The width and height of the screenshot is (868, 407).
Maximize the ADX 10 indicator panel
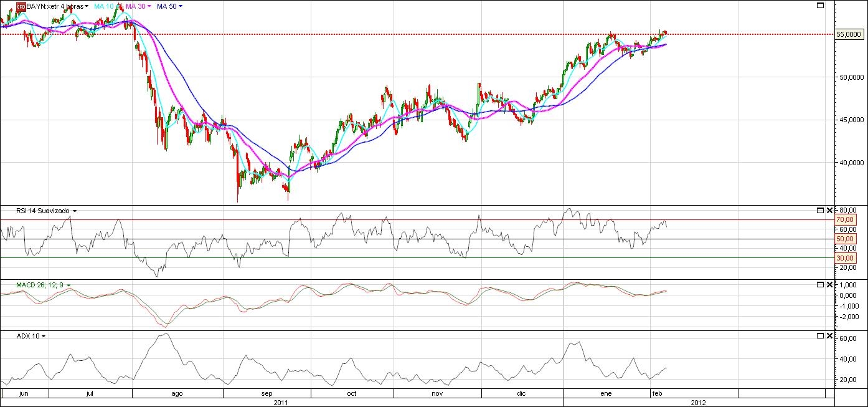click(820, 336)
